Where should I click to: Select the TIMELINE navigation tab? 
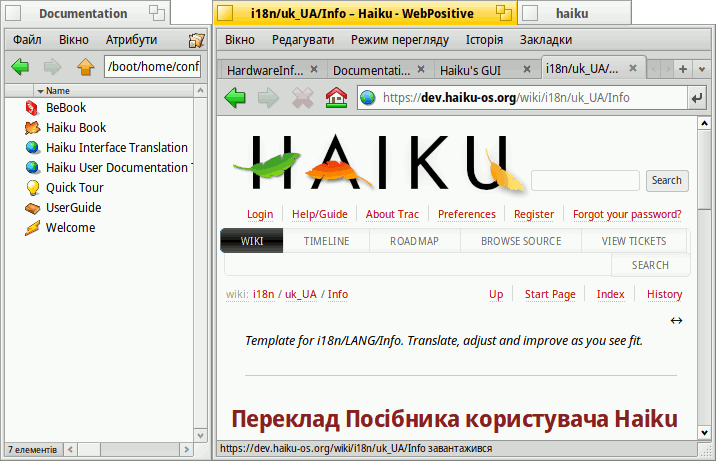pos(326,241)
